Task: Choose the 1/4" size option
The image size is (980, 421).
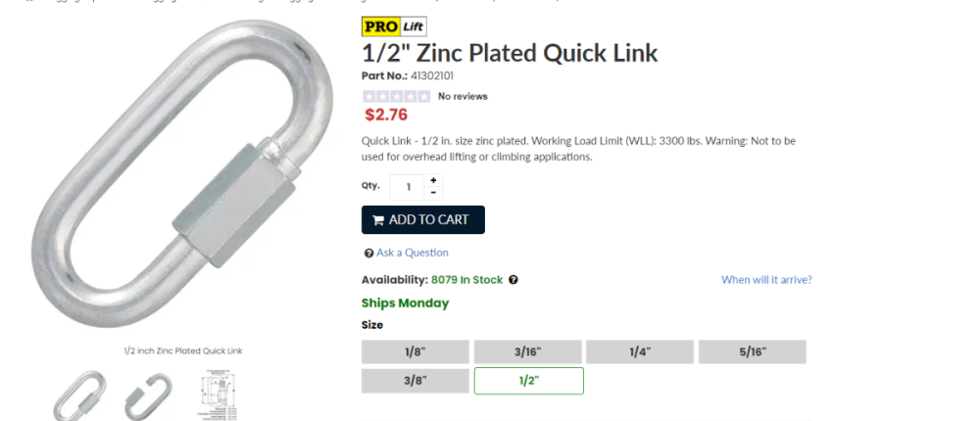Action: pyautogui.click(x=640, y=351)
